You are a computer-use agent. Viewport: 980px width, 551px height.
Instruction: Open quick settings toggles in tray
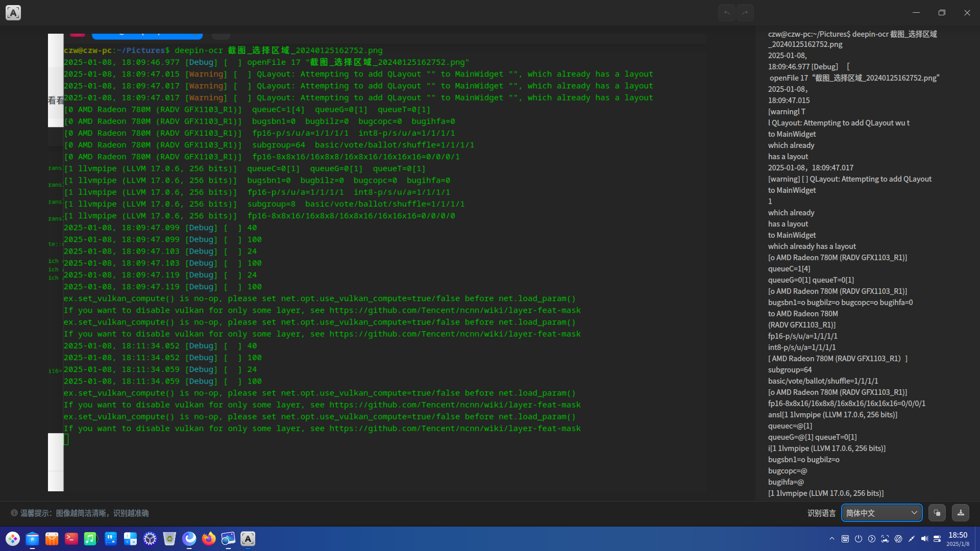click(x=937, y=539)
